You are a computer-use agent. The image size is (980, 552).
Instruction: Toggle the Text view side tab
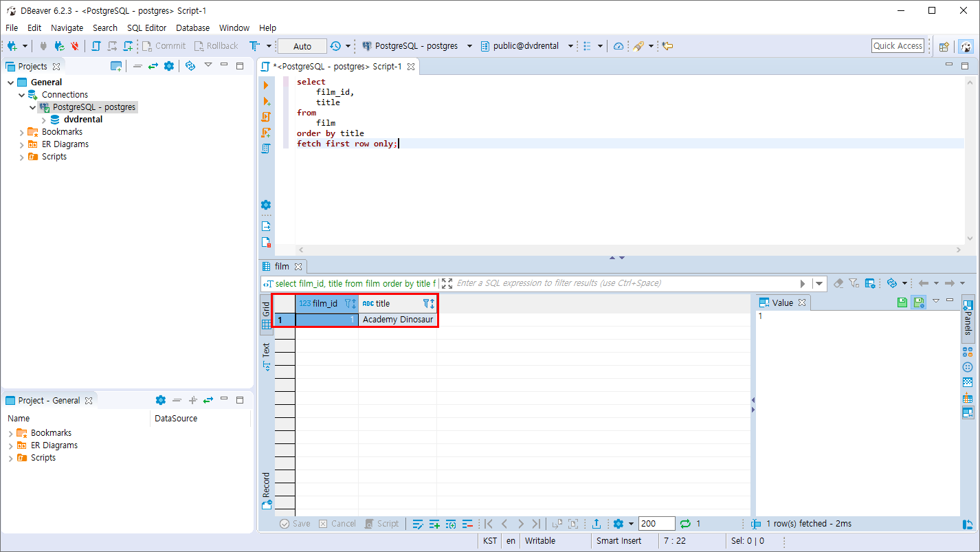[x=266, y=357]
